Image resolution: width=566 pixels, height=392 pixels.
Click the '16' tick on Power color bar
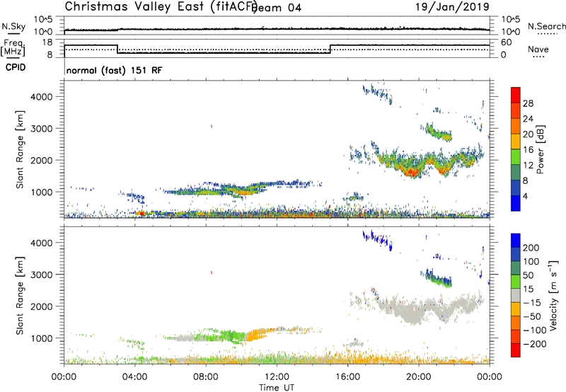(x=528, y=150)
